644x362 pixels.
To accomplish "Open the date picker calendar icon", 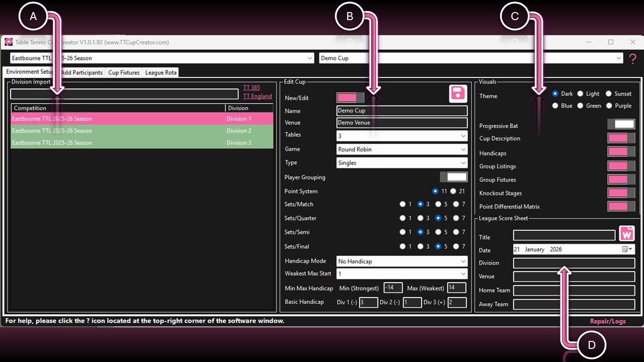I will 627,249.
